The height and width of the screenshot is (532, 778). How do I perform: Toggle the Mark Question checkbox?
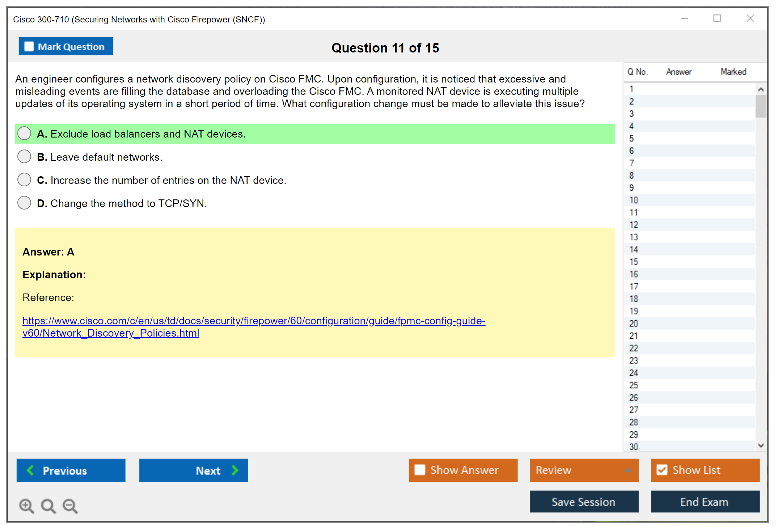[x=29, y=47]
